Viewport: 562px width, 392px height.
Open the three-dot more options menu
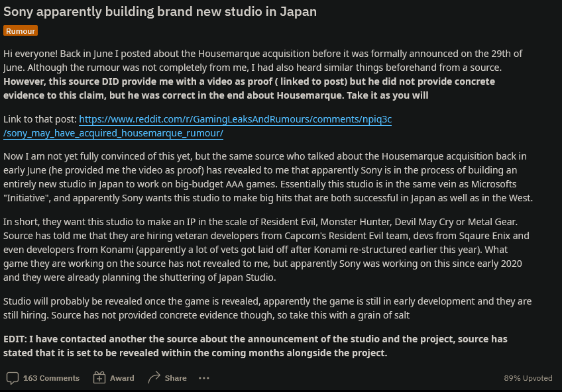point(204,378)
